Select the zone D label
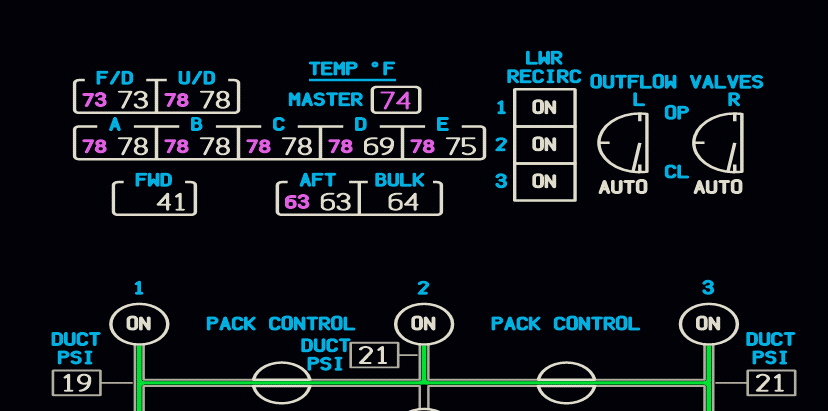Screen dimensions: 828x411 [x=361, y=125]
